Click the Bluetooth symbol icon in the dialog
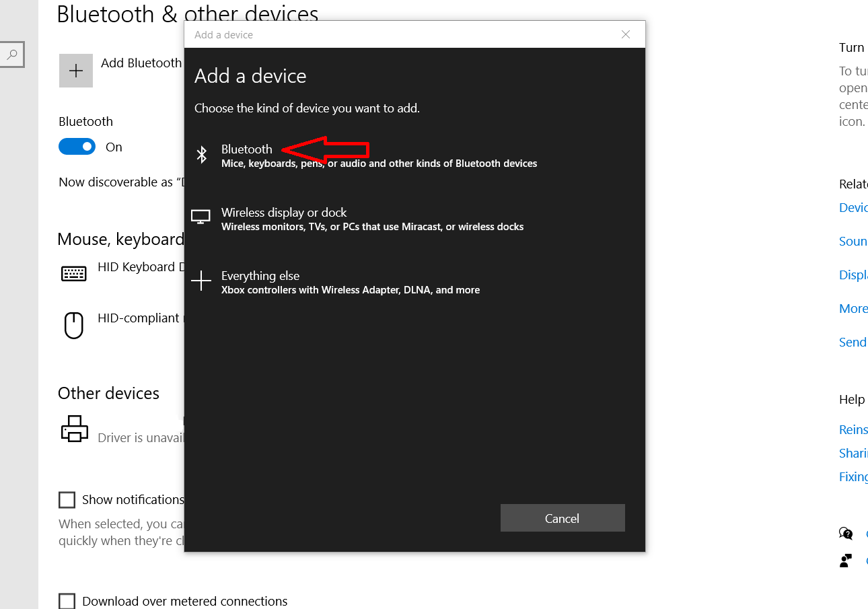 coord(201,155)
